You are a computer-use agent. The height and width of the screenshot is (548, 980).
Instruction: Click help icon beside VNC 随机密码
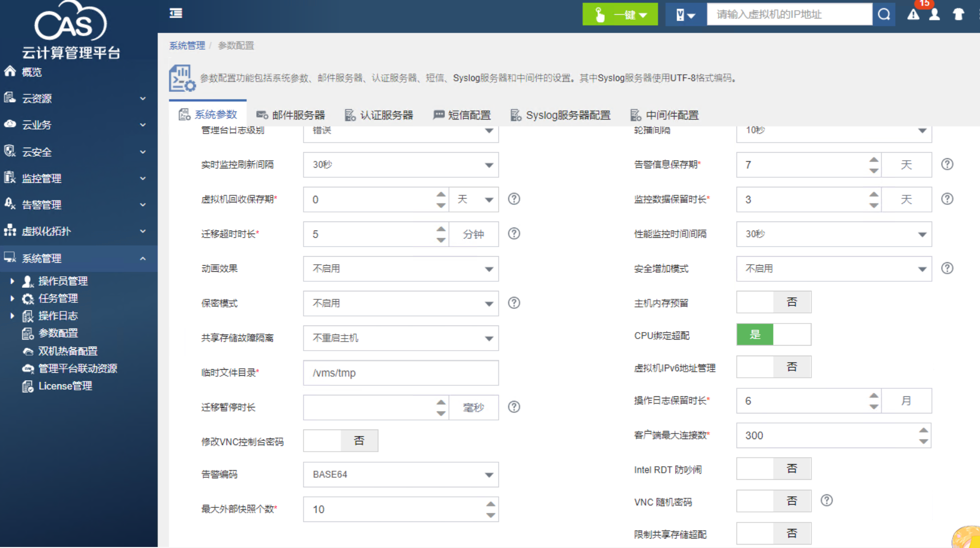(x=826, y=500)
